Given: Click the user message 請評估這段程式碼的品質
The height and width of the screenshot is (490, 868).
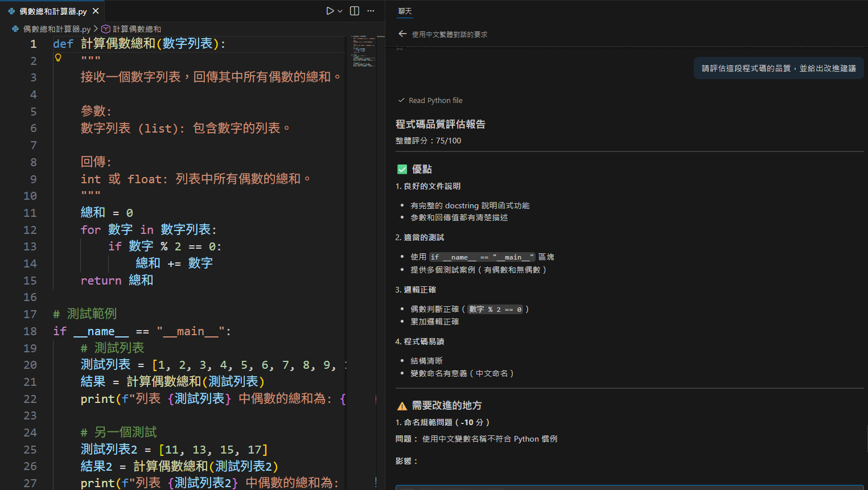Looking at the screenshot, I should 778,68.
